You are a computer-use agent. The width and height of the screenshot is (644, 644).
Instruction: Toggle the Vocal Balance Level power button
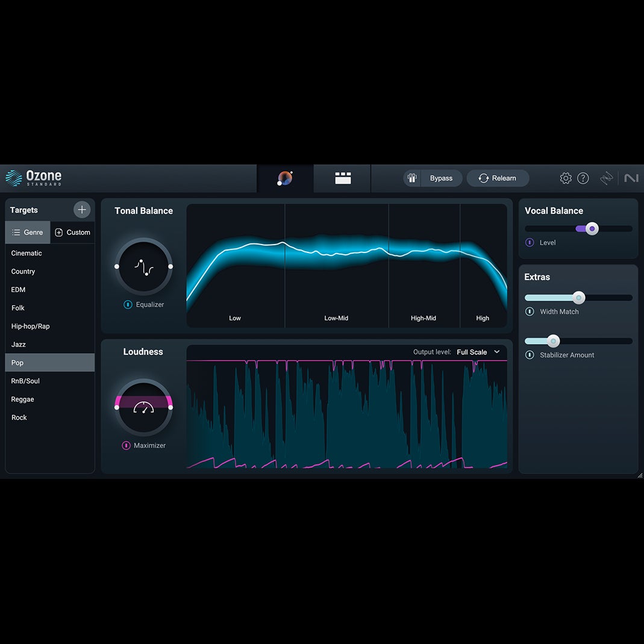point(530,242)
